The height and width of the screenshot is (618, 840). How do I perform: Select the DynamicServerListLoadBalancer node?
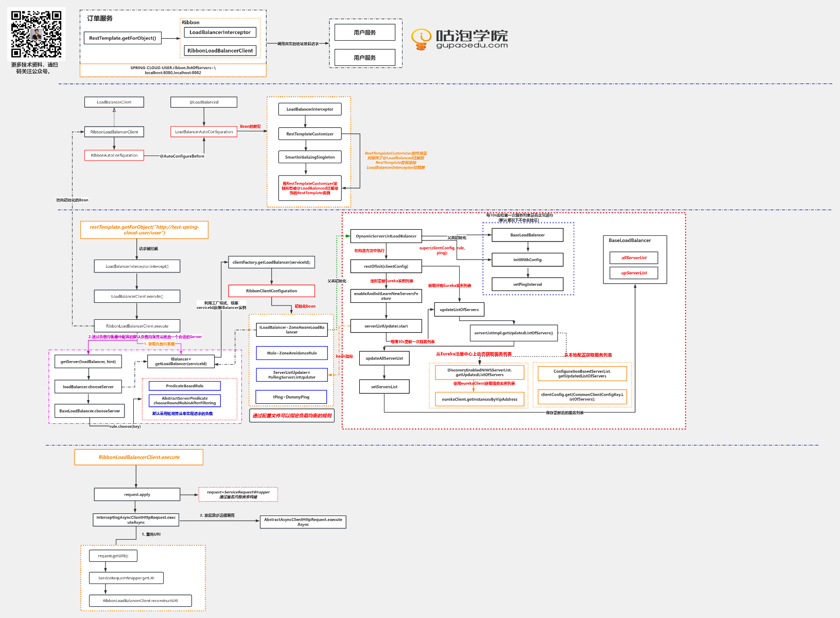386,236
